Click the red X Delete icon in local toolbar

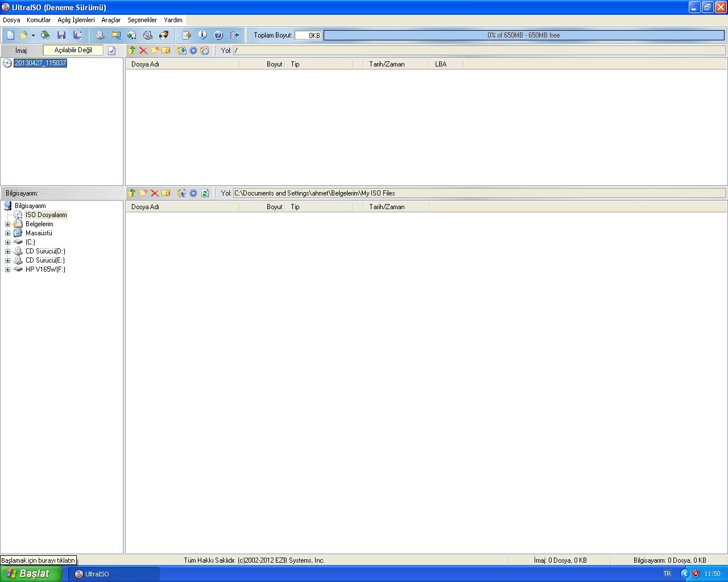(x=155, y=193)
